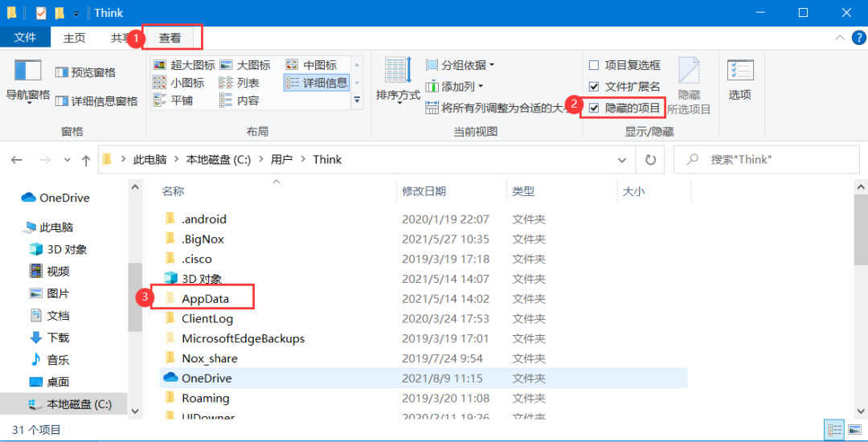Image resolution: width=868 pixels, height=442 pixels.
Task: Sort by the 修改日期 column header
Action: click(x=452, y=191)
